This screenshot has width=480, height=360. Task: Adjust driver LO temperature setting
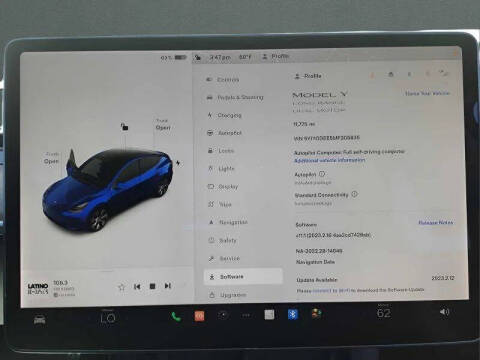coord(108,318)
